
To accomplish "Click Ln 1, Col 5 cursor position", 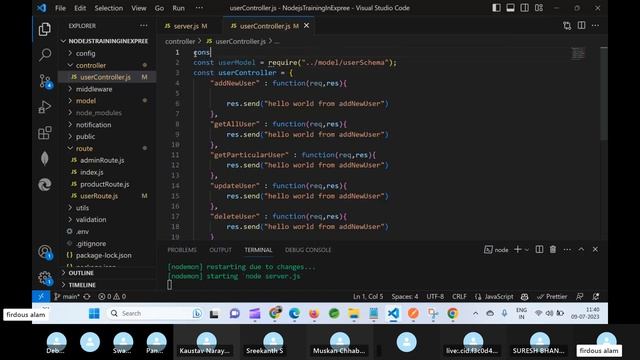I will 368,296.
